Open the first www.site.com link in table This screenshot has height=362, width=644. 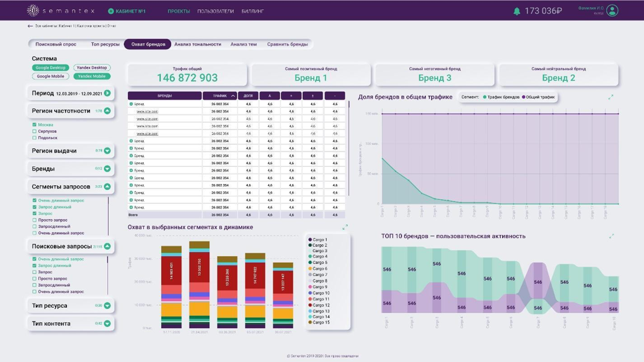[x=147, y=111]
